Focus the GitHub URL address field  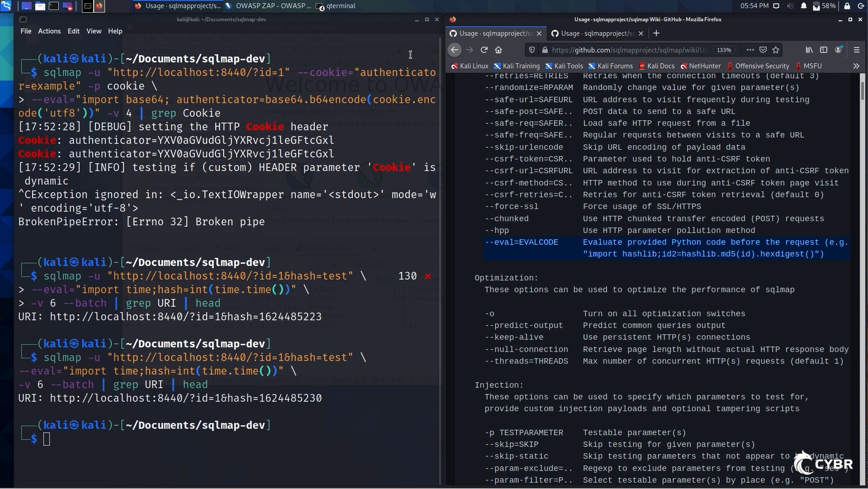[x=630, y=50]
